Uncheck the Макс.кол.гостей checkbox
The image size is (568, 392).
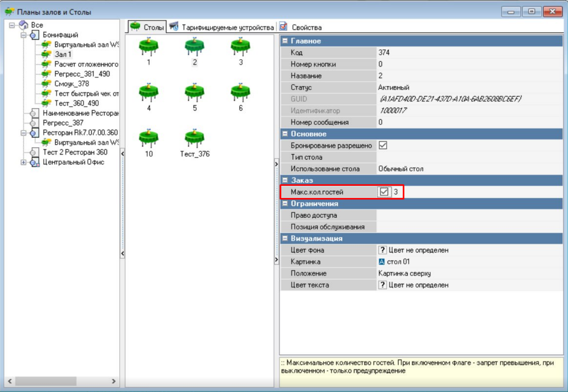tap(384, 192)
